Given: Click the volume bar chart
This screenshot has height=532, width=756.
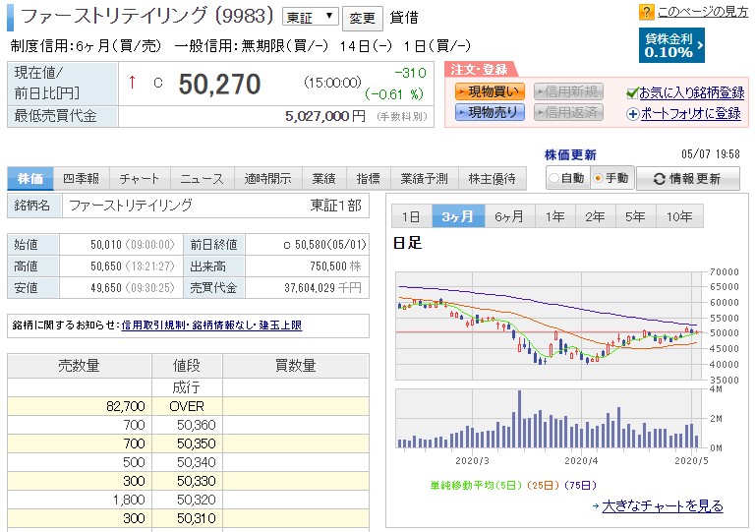Looking at the screenshot, I should 551,419.
